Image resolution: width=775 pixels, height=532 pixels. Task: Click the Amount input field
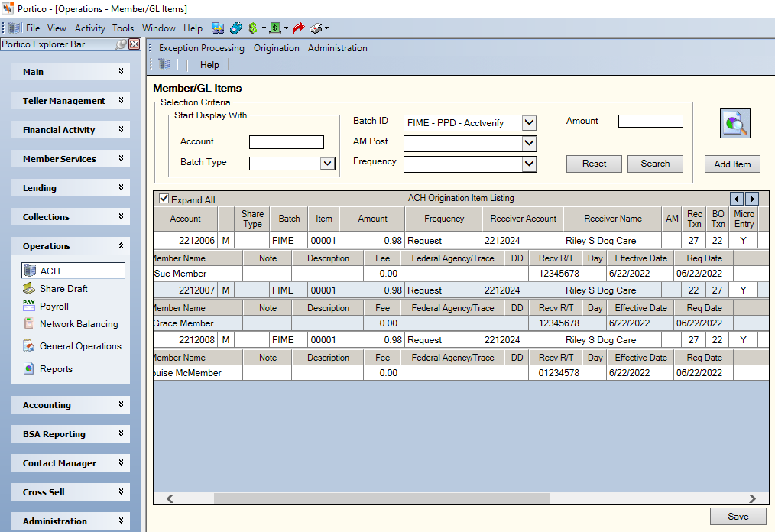coord(650,121)
